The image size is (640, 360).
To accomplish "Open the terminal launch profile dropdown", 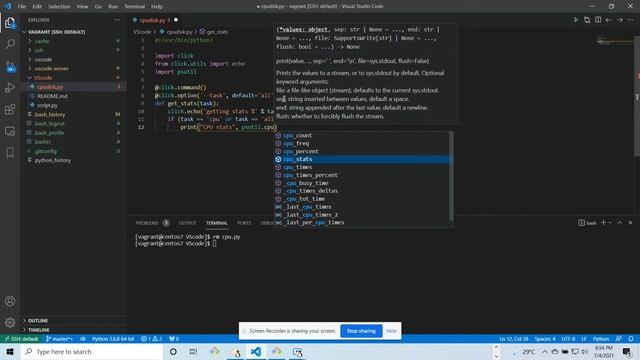I will click(610, 223).
